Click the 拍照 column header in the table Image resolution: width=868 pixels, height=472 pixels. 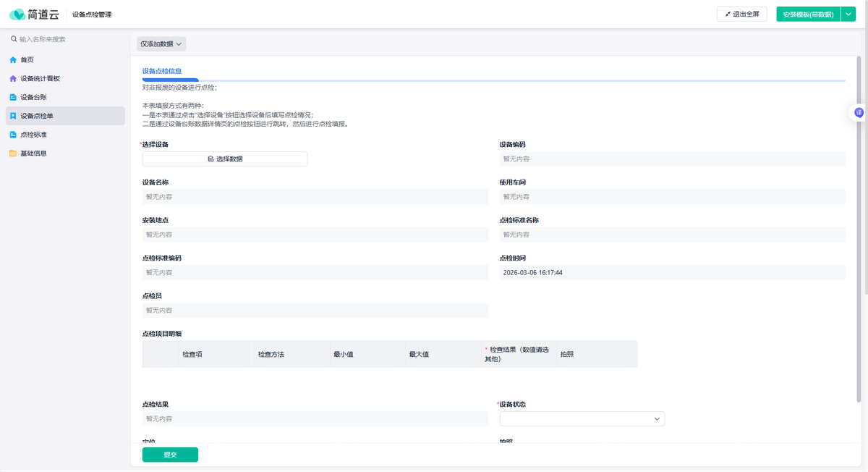click(x=596, y=354)
